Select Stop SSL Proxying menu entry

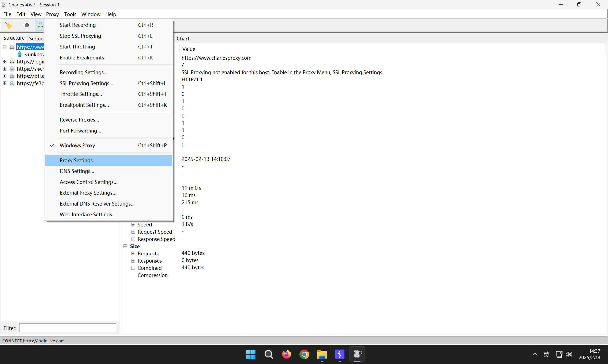(80, 36)
